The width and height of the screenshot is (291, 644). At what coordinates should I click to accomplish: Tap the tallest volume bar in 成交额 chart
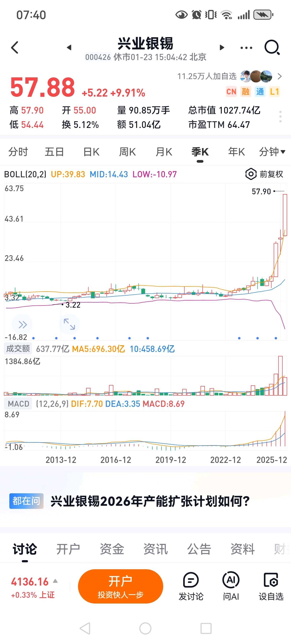pyautogui.click(x=280, y=375)
